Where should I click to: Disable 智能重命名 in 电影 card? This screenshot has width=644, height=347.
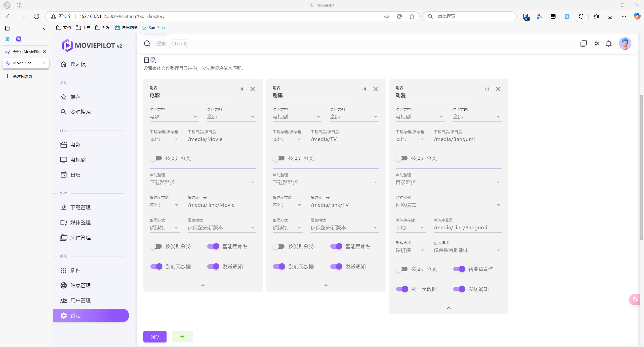click(213, 246)
